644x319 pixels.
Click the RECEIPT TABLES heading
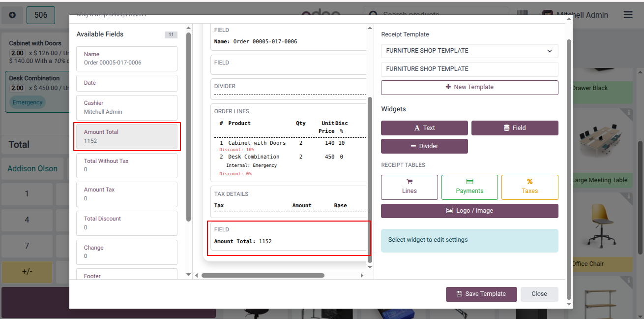coord(403,165)
